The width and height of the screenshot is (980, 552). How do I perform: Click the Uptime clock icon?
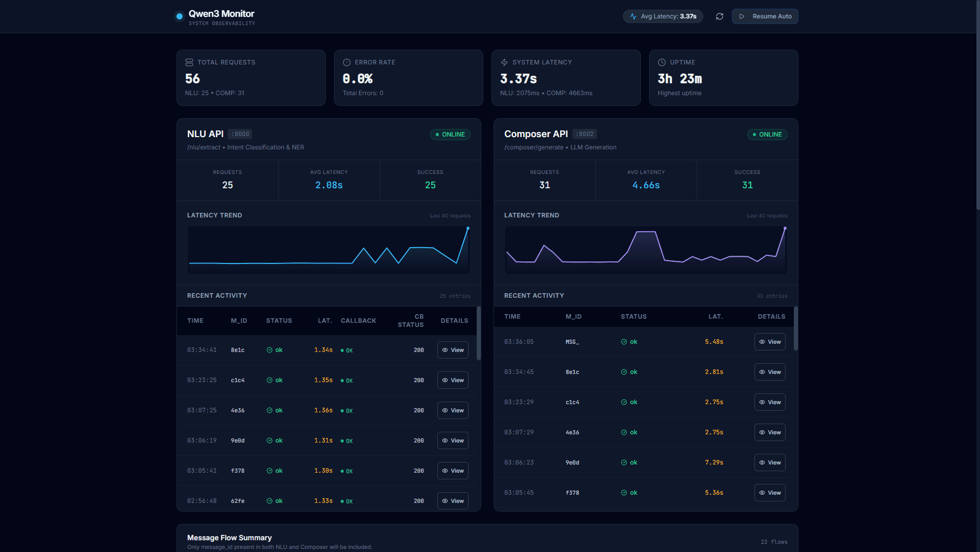coord(661,62)
